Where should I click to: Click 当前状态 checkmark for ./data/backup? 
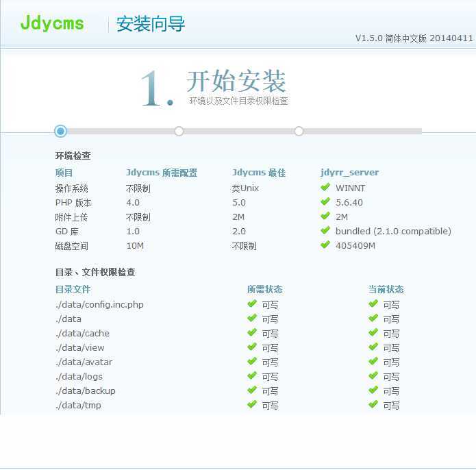point(373,390)
